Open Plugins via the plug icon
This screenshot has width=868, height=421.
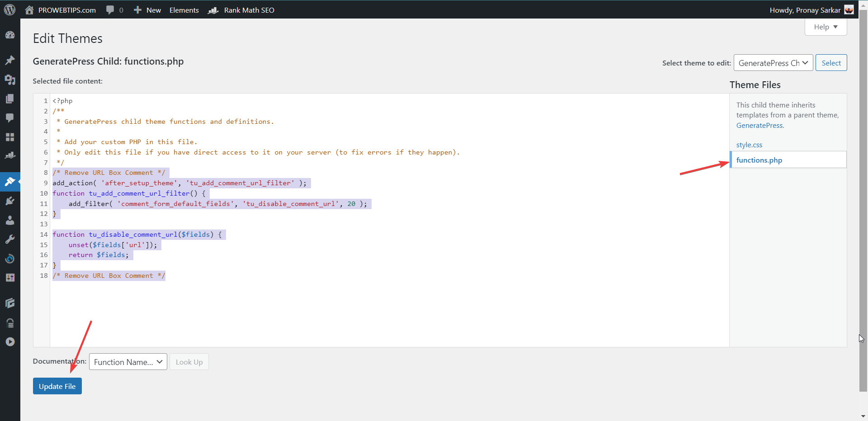[10, 201]
